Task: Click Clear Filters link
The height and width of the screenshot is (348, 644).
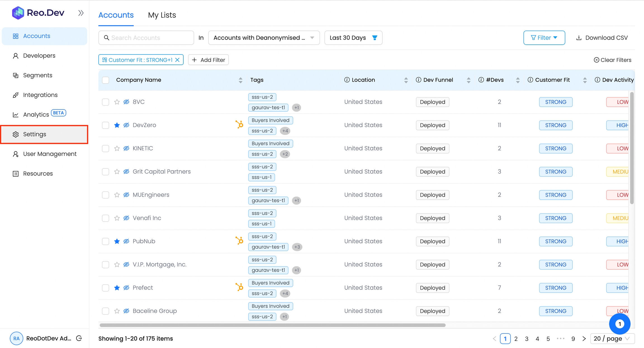Action: tap(612, 60)
